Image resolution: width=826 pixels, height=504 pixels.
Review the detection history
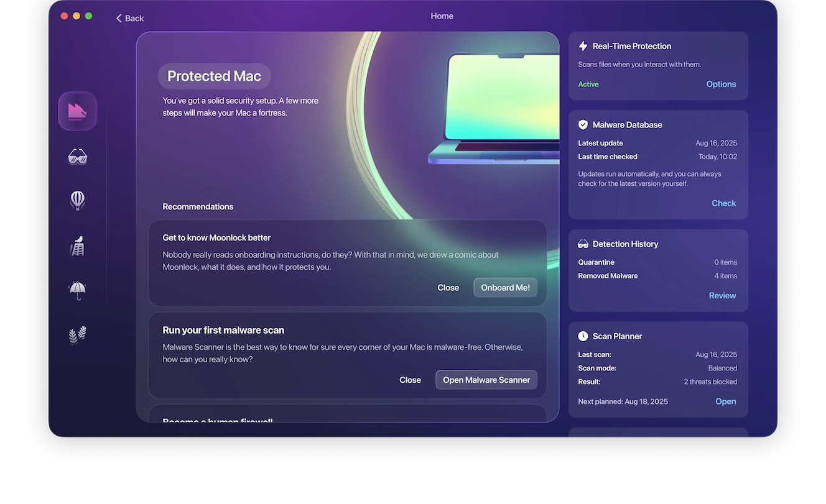(722, 296)
